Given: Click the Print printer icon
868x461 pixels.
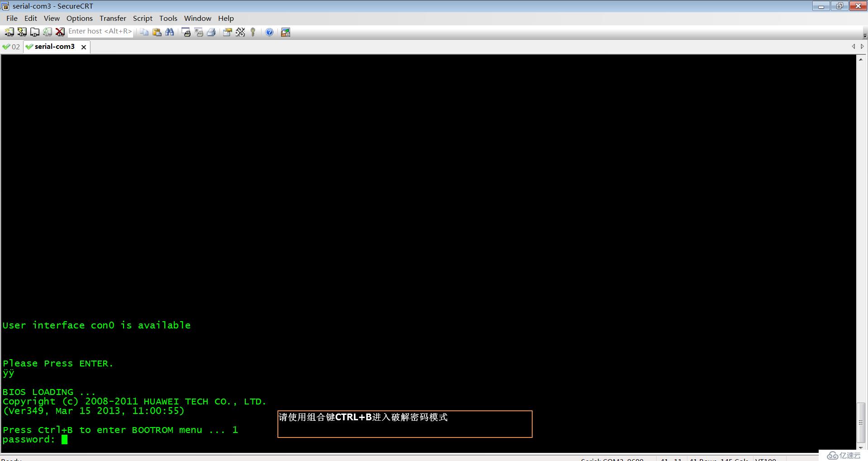Looking at the screenshot, I should [x=211, y=32].
